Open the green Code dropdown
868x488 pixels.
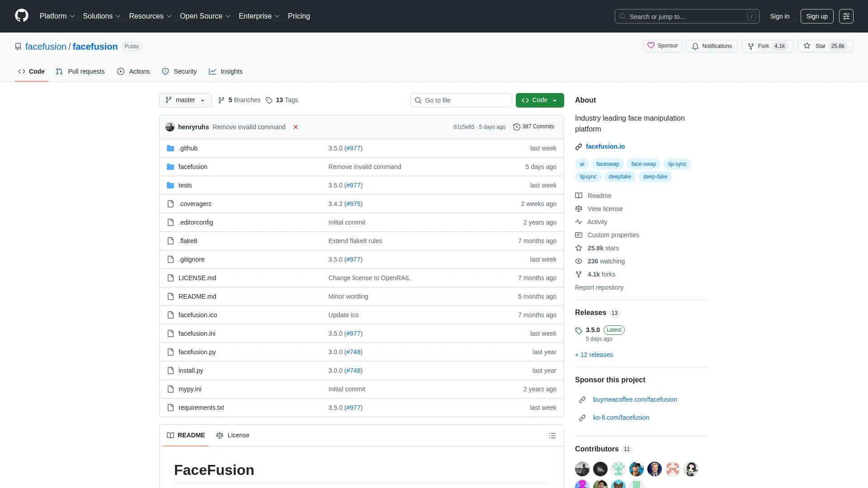click(539, 100)
